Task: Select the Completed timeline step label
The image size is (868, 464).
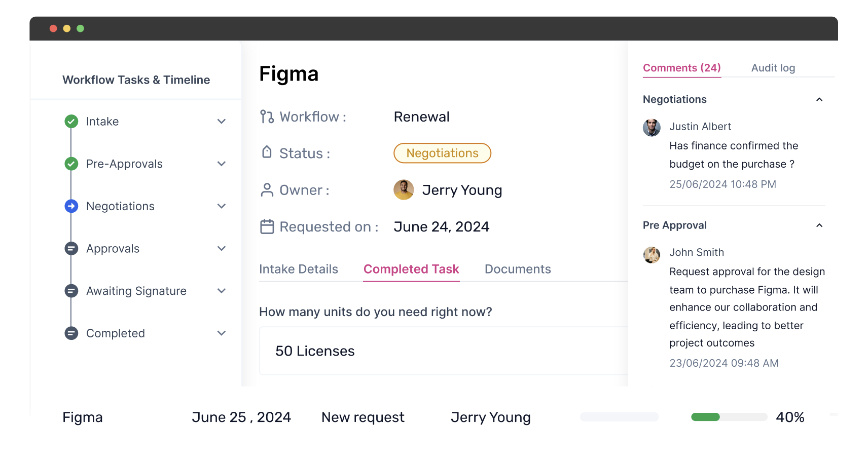Action: (x=116, y=333)
